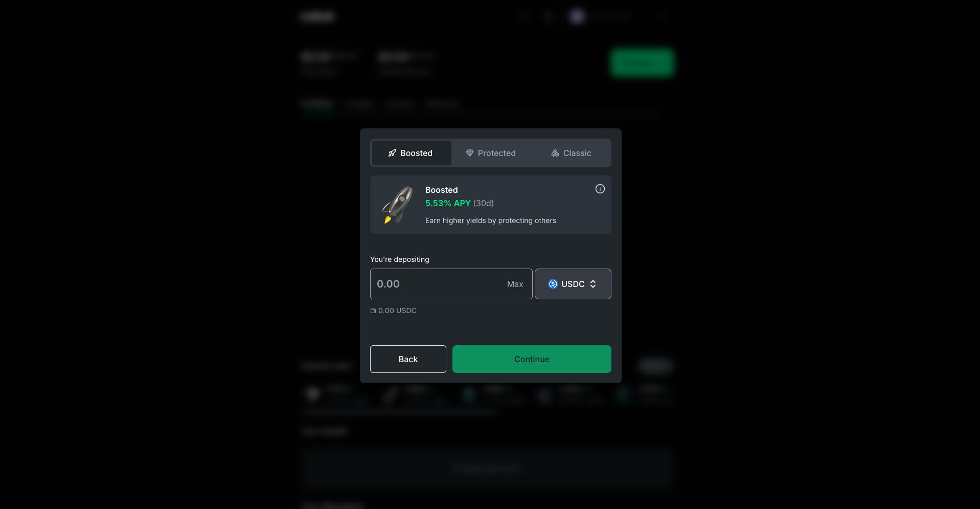
Task: Click the clover icon beside Classic
Action: point(555,153)
